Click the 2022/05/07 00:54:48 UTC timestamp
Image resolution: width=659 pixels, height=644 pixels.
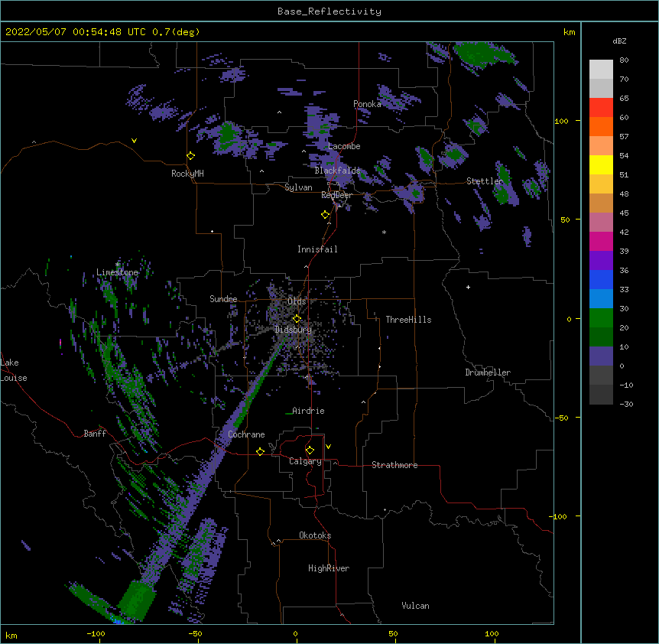pos(75,31)
